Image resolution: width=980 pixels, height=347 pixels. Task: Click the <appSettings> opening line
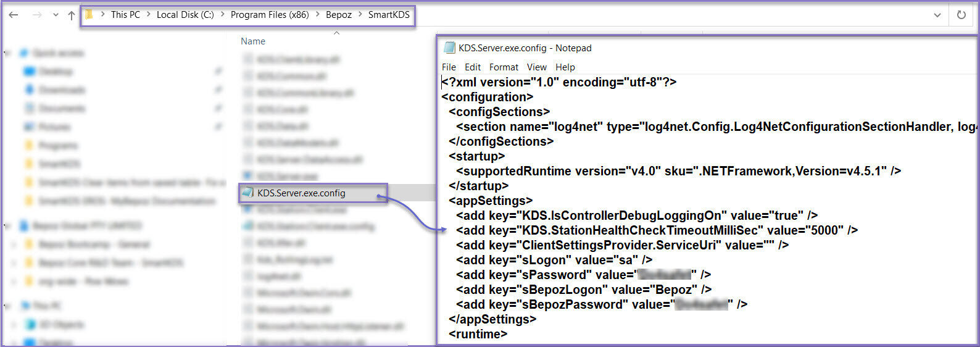coord(491,201)
